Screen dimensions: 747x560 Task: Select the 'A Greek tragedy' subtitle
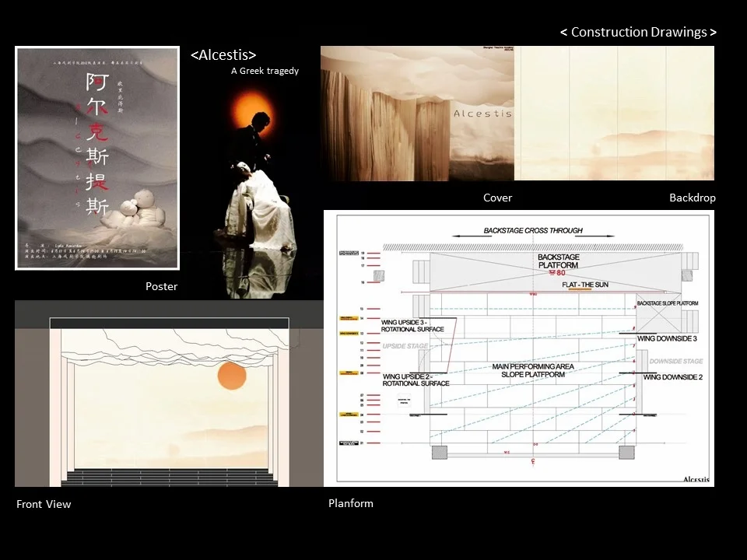point(265,71)
